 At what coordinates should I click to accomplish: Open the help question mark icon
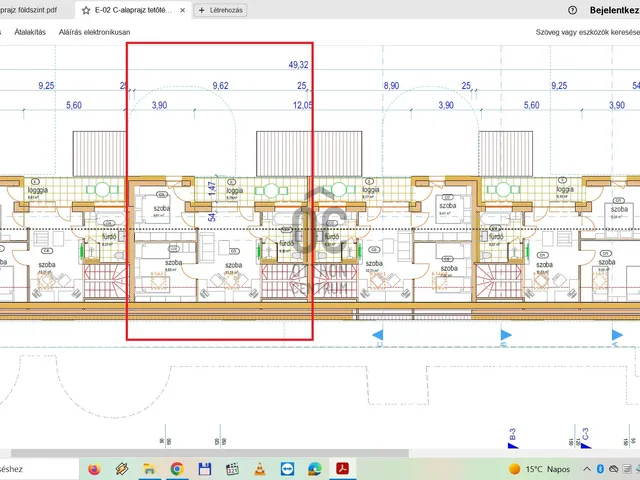[572, 10]
